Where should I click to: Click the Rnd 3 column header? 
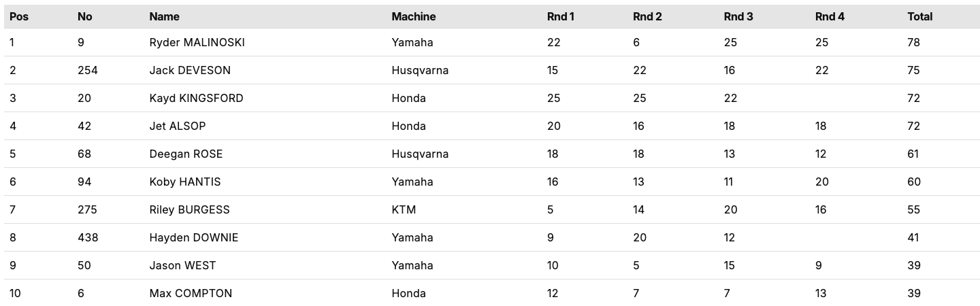pos(738,16)
